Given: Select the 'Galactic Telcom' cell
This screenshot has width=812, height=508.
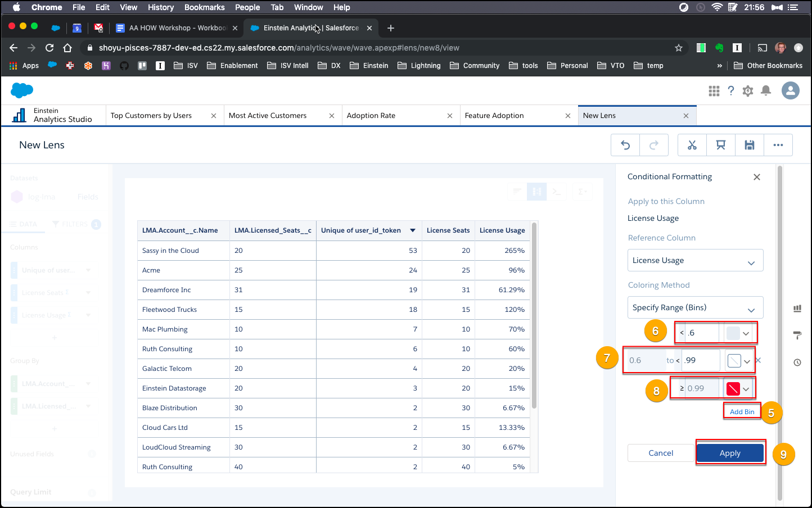Looking at the screenshot, I should tap(183, 369).
